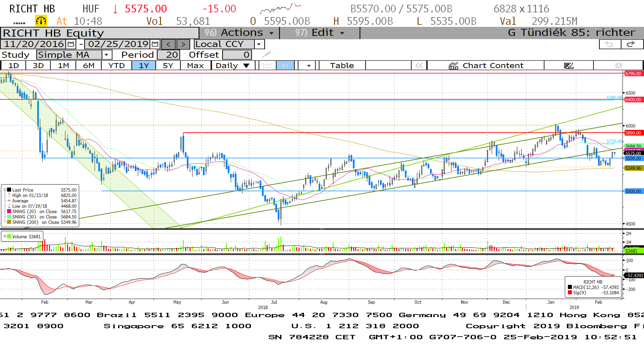
Task: Click the G Tündiék 85: richter title
Action: tap(571, 33)
